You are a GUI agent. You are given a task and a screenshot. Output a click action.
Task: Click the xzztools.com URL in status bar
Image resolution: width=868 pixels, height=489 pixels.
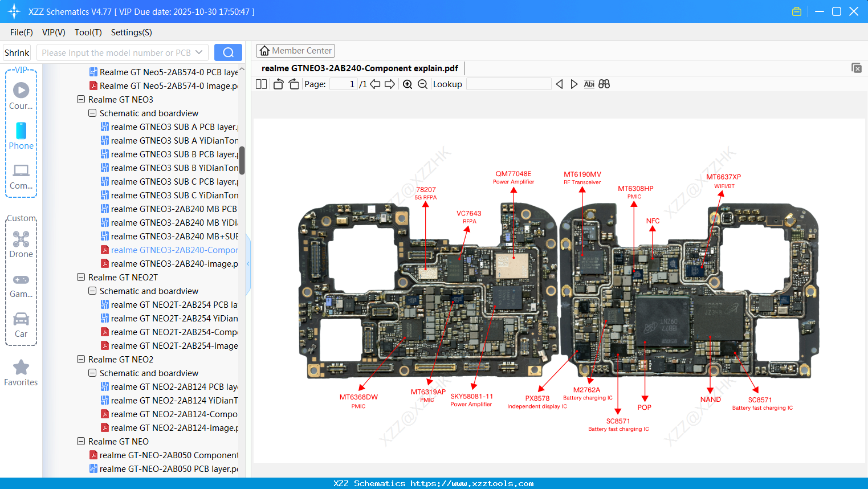click(472, 483)
